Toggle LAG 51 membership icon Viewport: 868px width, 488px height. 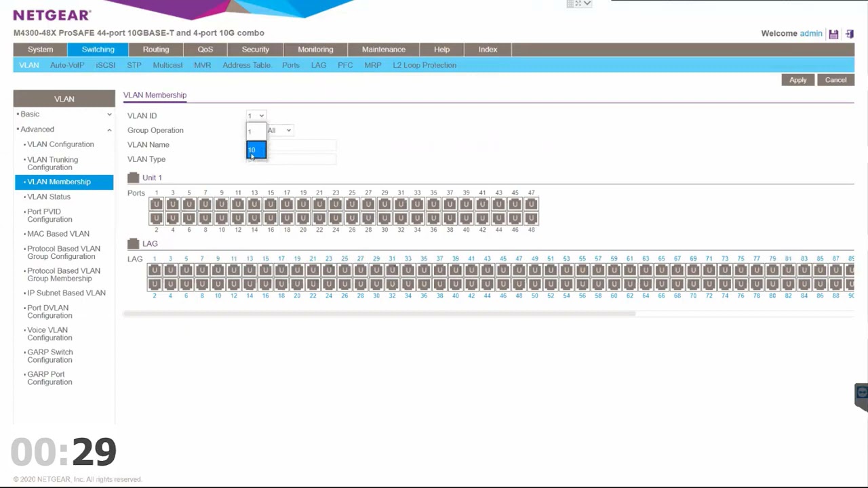pos(551,270)
